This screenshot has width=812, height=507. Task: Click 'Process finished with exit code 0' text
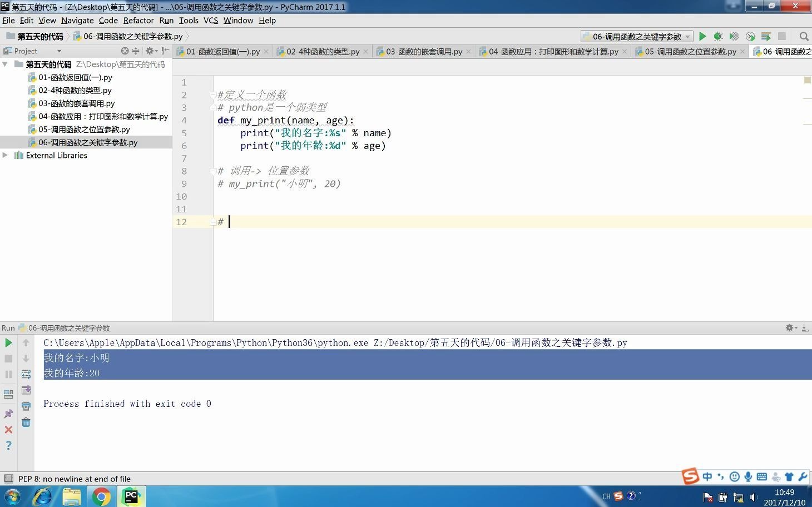pyautogui.click(x=127, y=404)
